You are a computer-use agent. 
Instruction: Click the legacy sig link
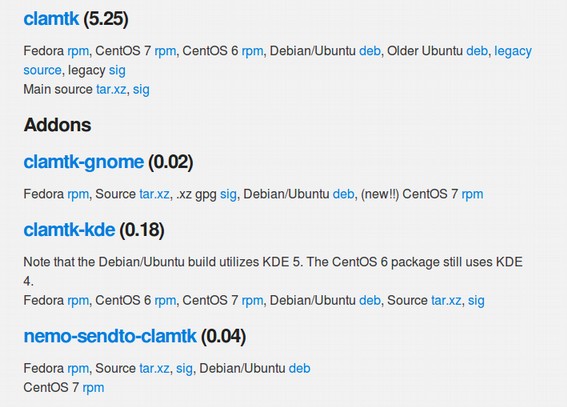tap(117, 70)
